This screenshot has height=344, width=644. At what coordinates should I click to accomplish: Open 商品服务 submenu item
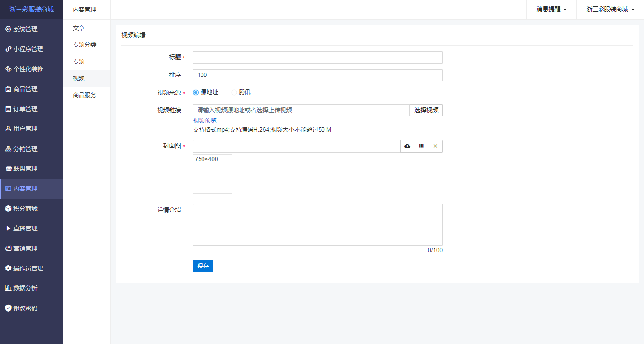click(87, 95)
